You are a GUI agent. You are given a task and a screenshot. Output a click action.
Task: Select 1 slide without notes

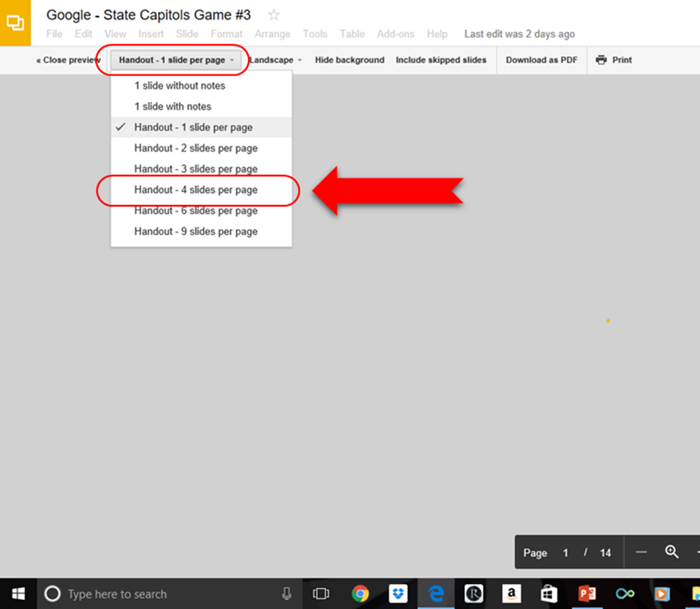coord(202,86)
